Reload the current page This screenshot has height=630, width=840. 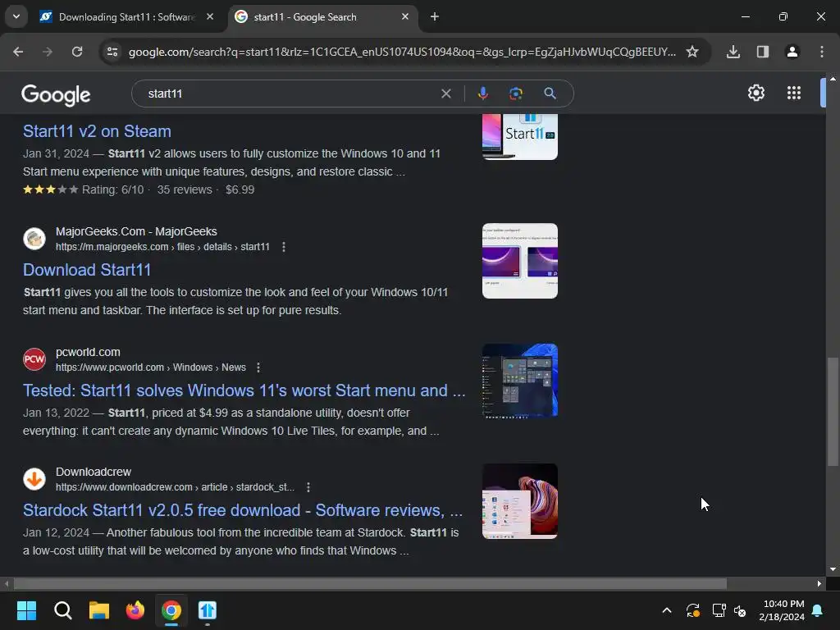(x=77, y=52)
